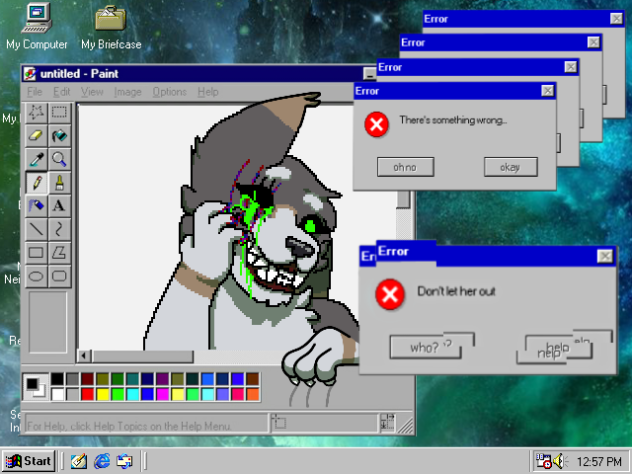The height and width of the screenshot is (474, 632).
Task: Click the taskbar clock showing 12:57 PM
Action: (599, 462)
